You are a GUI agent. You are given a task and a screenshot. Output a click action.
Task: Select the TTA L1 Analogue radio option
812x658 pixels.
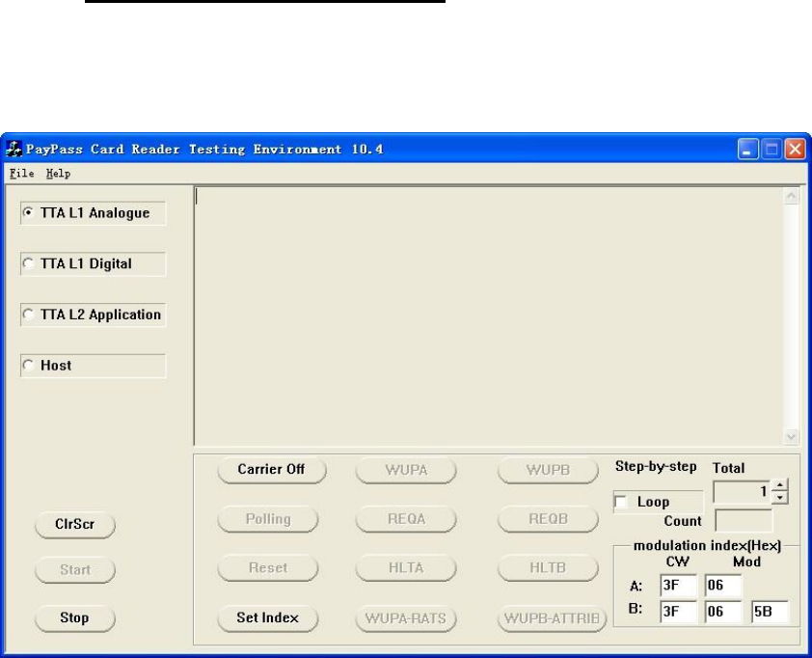[94, 213]
